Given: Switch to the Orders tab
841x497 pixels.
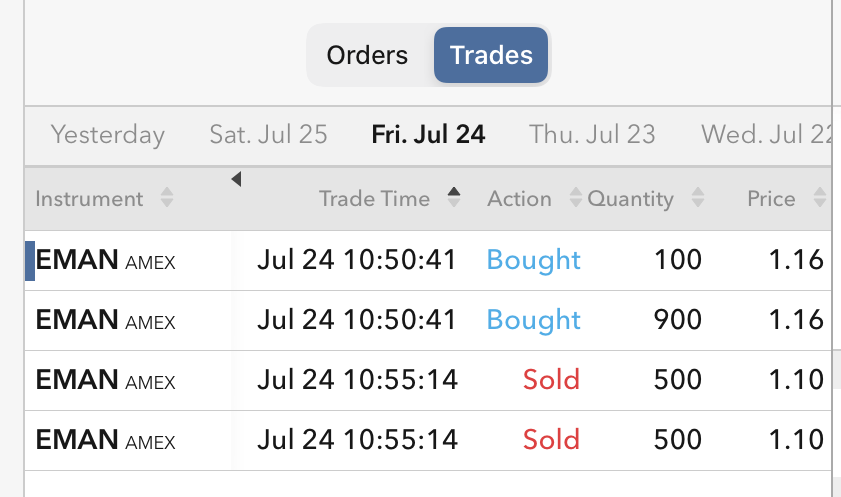Looking at the screenshot, I should tap(367, 55).
